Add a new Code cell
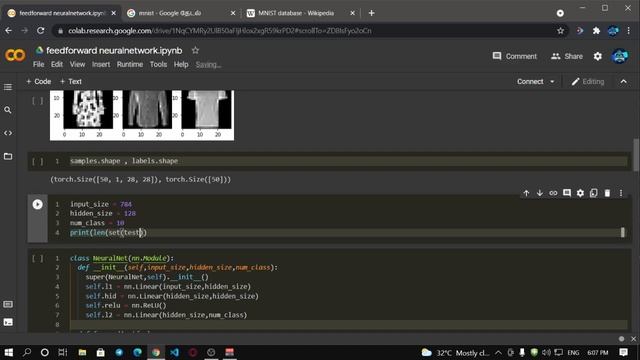640x360 pixels. 39,82
